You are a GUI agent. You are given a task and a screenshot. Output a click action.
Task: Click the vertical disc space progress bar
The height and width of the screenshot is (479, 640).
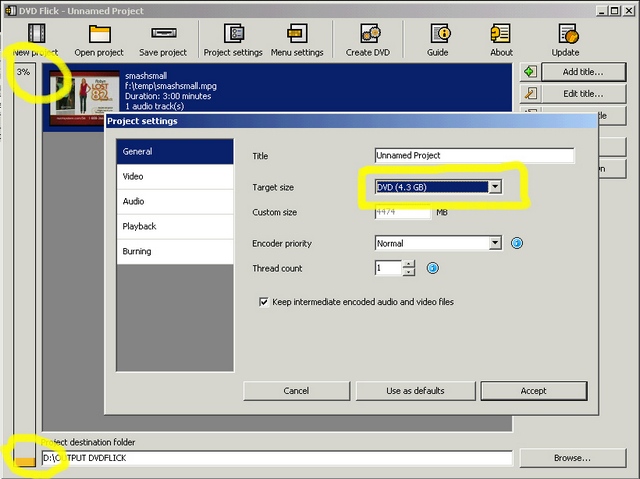[x=25, y=265]
